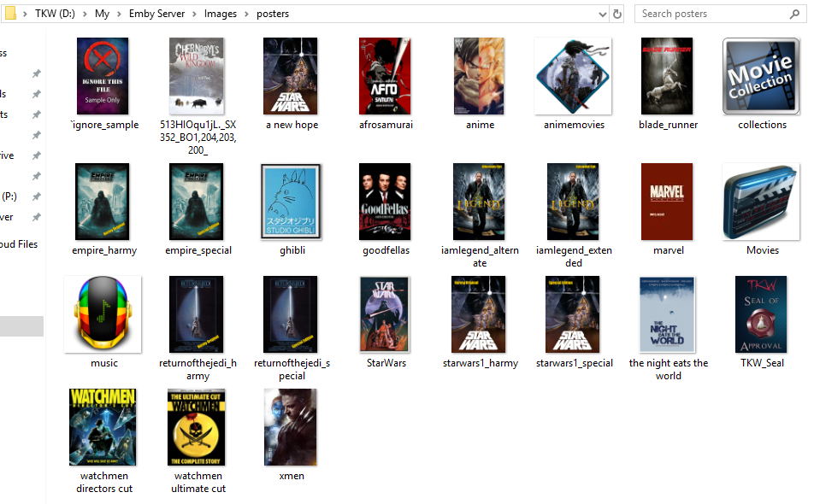Select the empire_harmy poster thumbnail

pos(103,202)
